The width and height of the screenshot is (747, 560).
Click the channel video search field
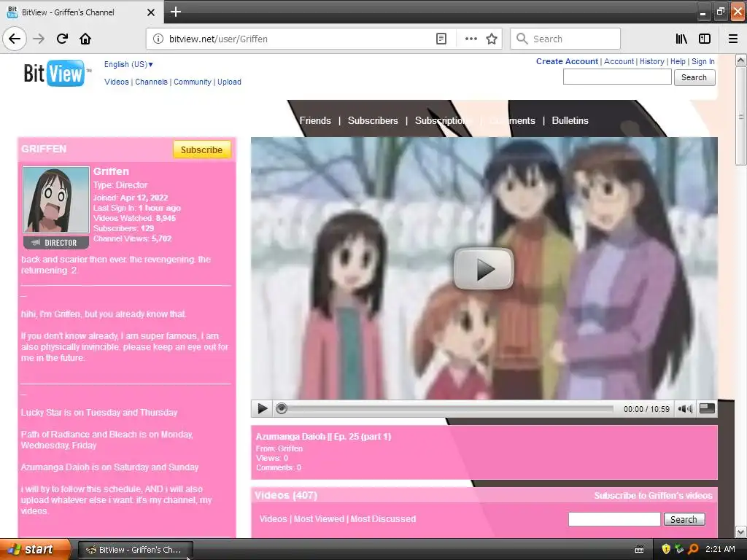point(614,519)
